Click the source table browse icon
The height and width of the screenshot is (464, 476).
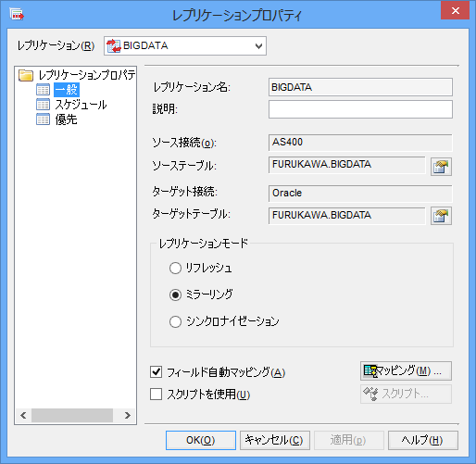(441, 167)
